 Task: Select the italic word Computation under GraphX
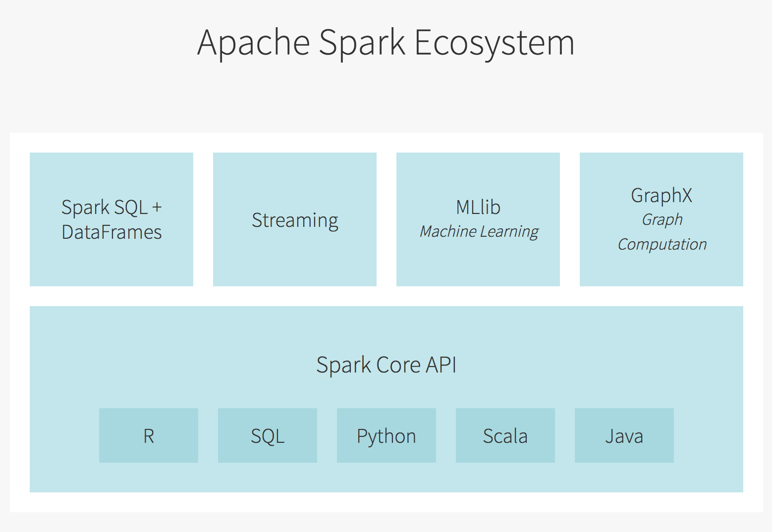662,244
